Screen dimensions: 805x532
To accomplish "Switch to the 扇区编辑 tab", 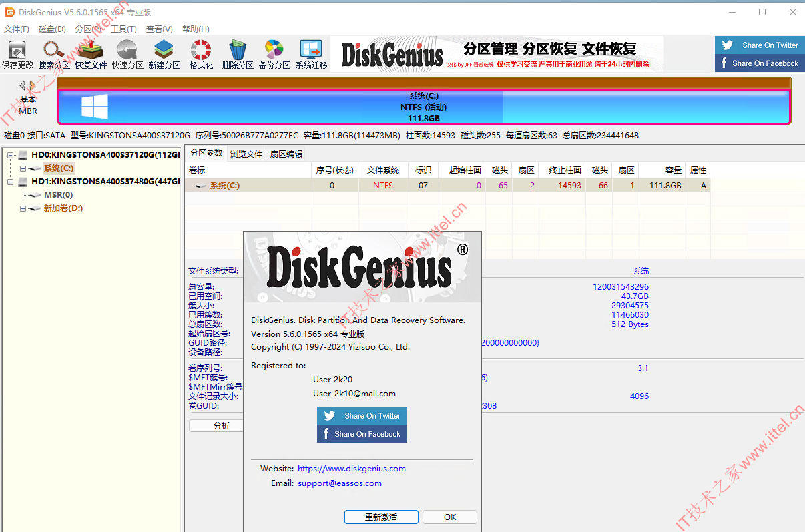I will pos(286,154).
